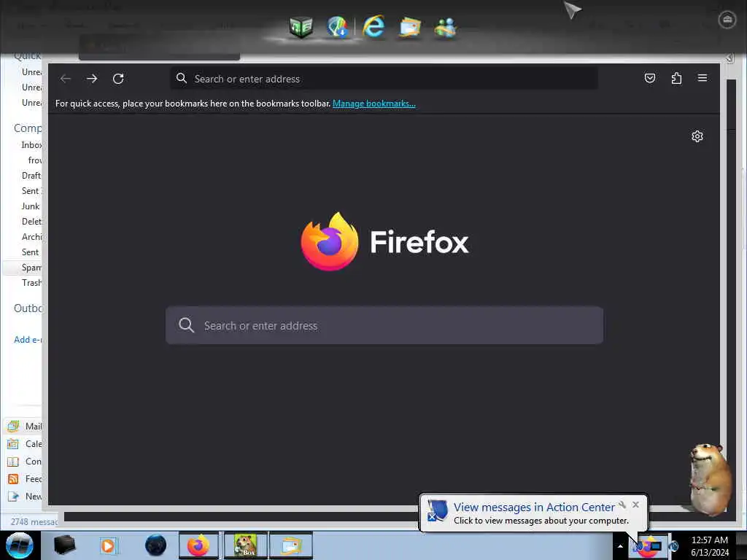
Task: Select Outbox in mail window
Action: pos(28,308)
